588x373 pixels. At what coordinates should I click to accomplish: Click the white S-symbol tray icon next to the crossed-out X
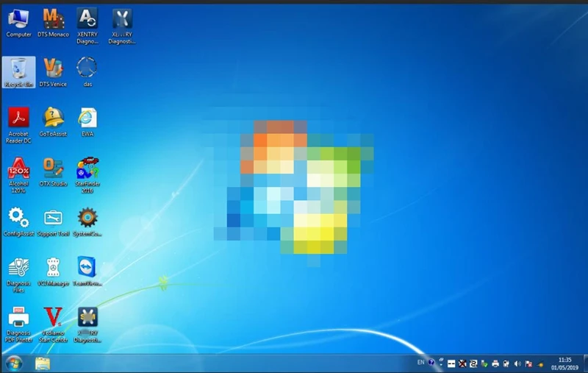473,363
